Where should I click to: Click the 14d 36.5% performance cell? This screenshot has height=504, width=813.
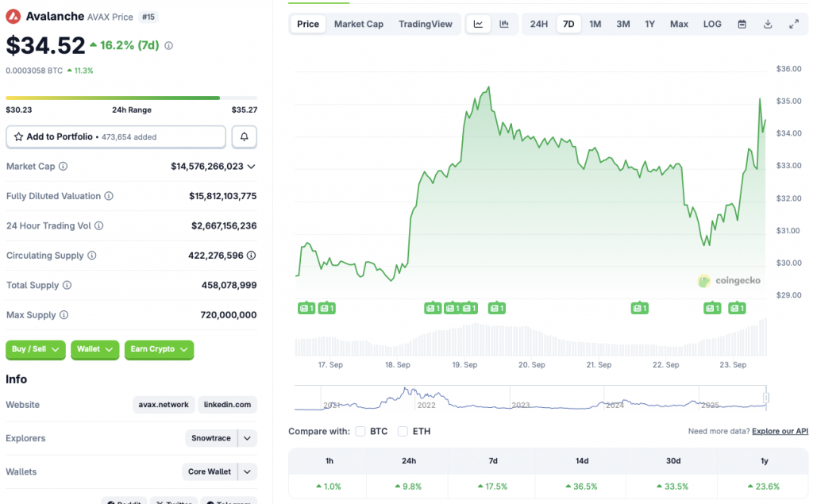(x=582, y=487)
